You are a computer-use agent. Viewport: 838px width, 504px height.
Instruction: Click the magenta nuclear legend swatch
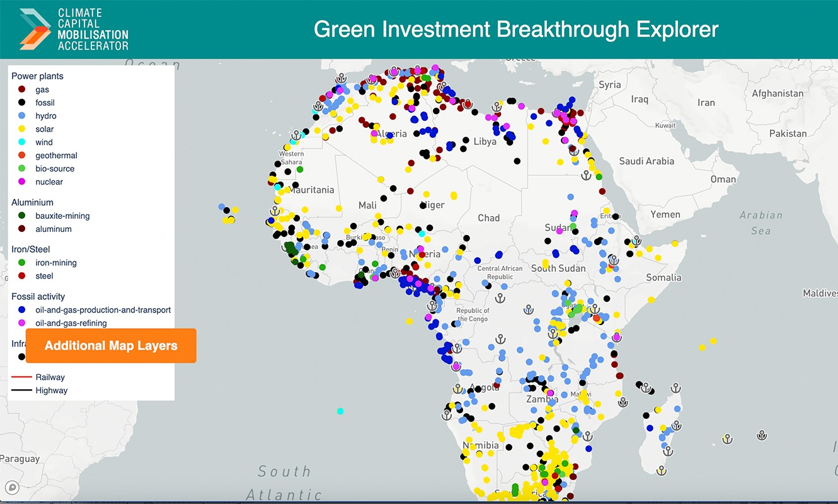pos(21,182)
